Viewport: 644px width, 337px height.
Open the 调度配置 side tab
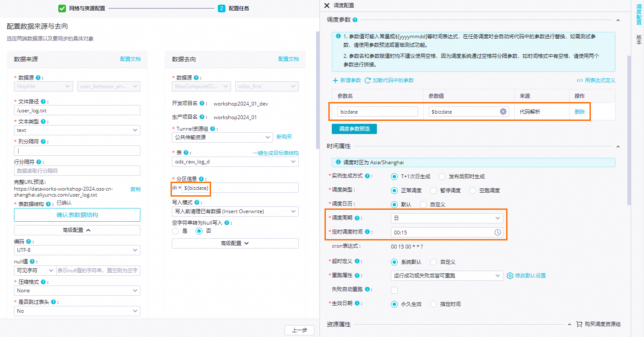point(638,15)
